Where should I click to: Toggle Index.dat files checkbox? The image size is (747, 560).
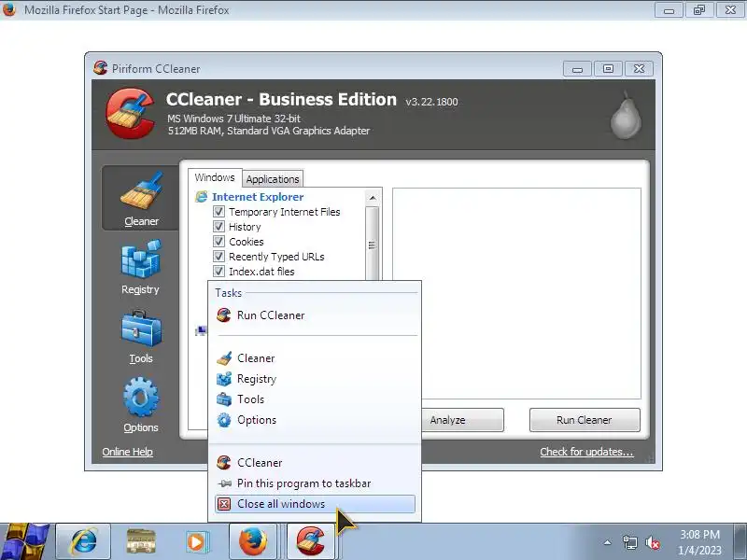[218, 272]
